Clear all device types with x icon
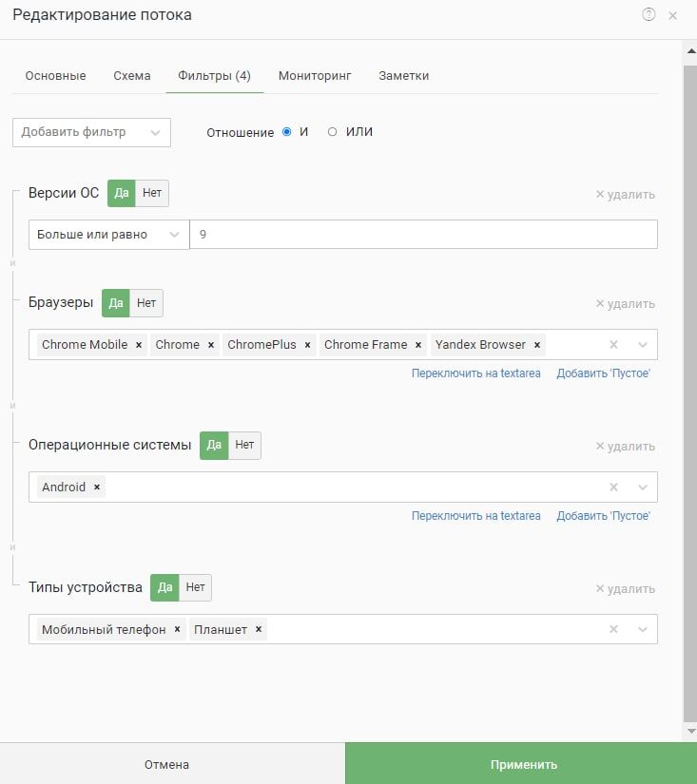This screenshot has width=697, height=784. pos(614,630)
